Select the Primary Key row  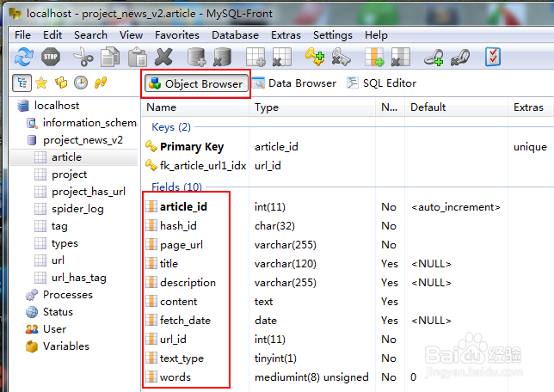[348, 146]
